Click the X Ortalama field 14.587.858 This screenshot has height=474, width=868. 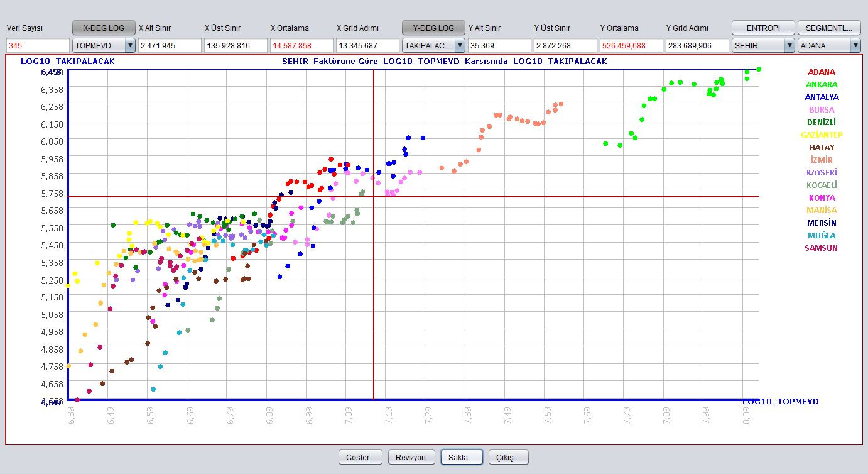[301, 45]
